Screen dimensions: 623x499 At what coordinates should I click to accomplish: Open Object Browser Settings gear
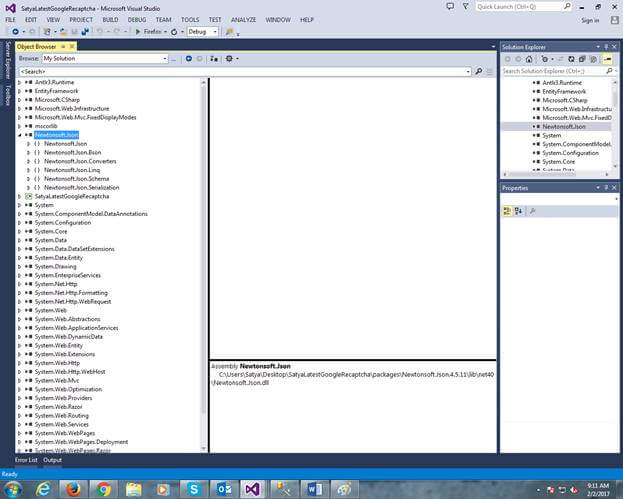[x=229, y=58]
